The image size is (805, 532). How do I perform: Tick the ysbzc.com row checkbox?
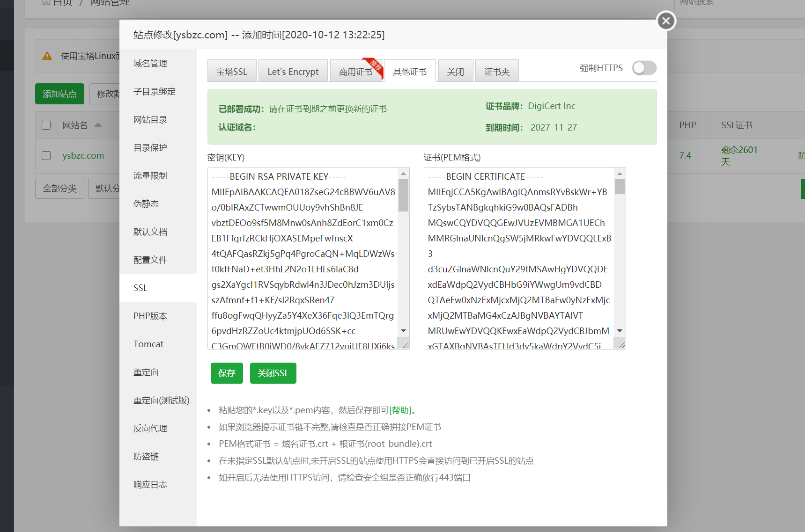46,155
